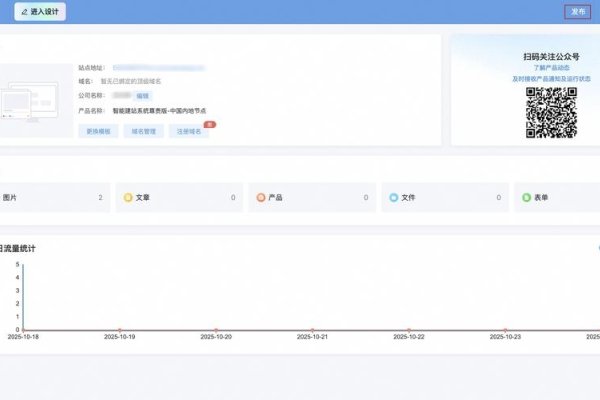
Task: Click the 日流量统计 chart title
Action: [17, 248]
